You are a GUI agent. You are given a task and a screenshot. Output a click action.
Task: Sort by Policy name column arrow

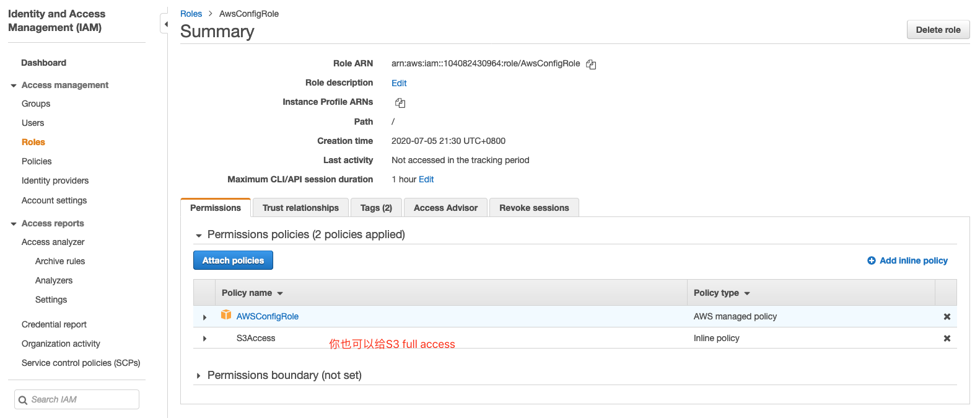(x=280, y=293)
